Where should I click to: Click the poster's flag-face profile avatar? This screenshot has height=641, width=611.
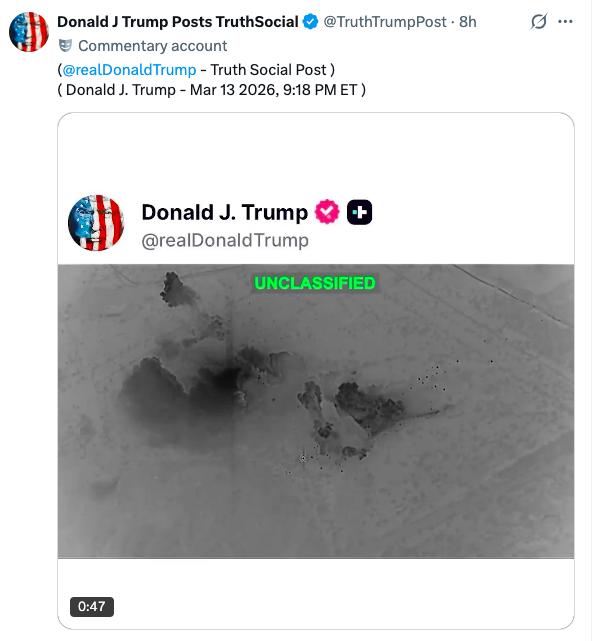[x=30, y=32]
